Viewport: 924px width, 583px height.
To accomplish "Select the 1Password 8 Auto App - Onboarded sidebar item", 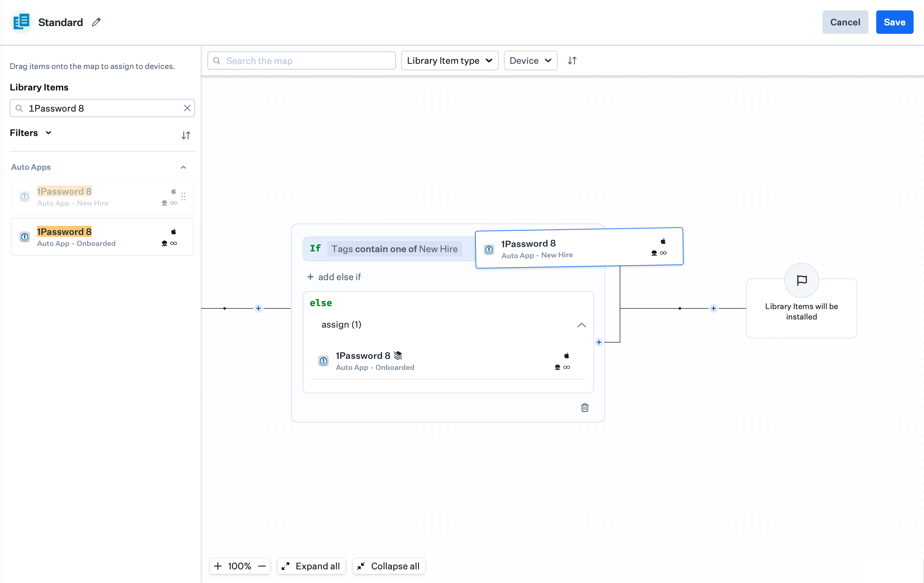I will (102, 237).
